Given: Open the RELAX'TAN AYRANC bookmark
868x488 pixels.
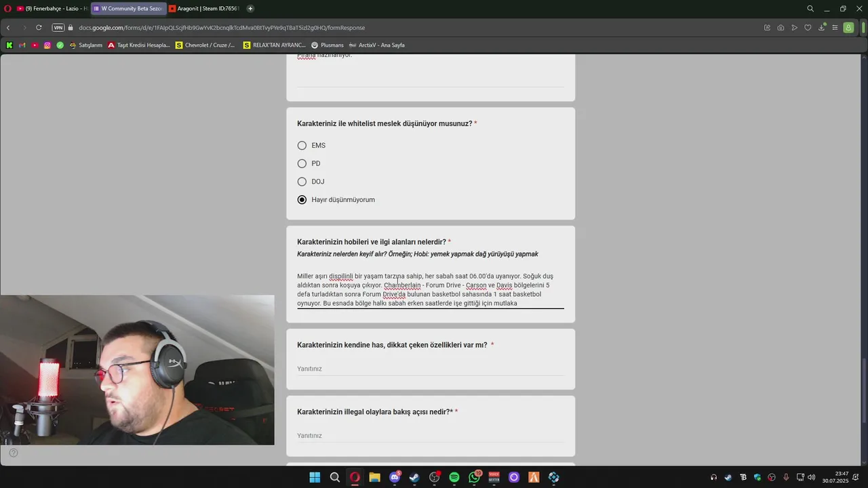Looking at the screenshot, I should (275, 45).
